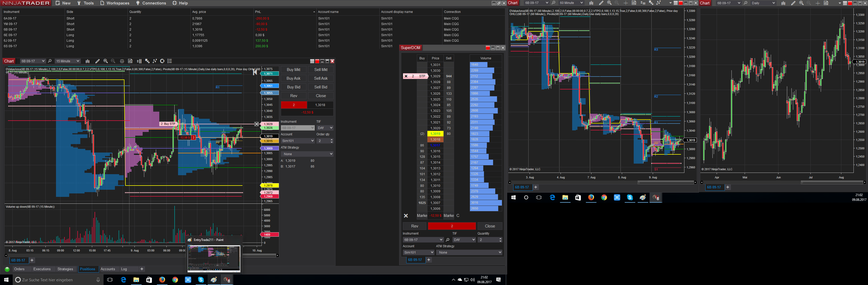Cancel all orders with SuperDOM bottom X

(406, 216)
